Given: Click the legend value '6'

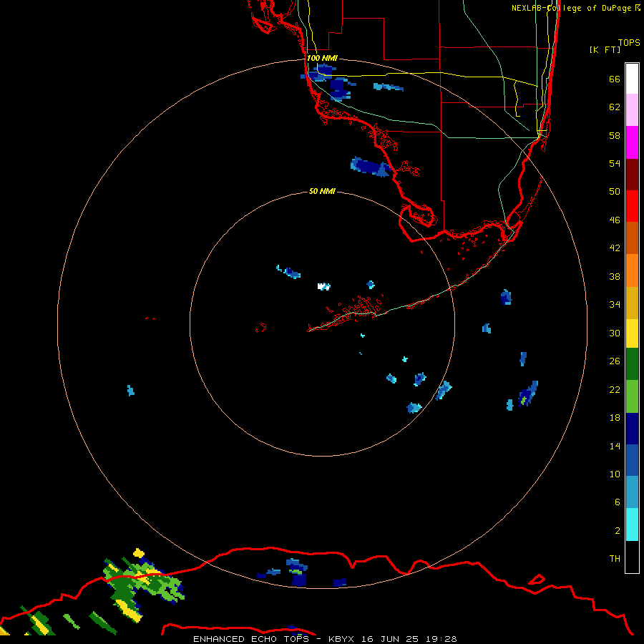Looking at the screenshot, I should (x=617, y=502).
